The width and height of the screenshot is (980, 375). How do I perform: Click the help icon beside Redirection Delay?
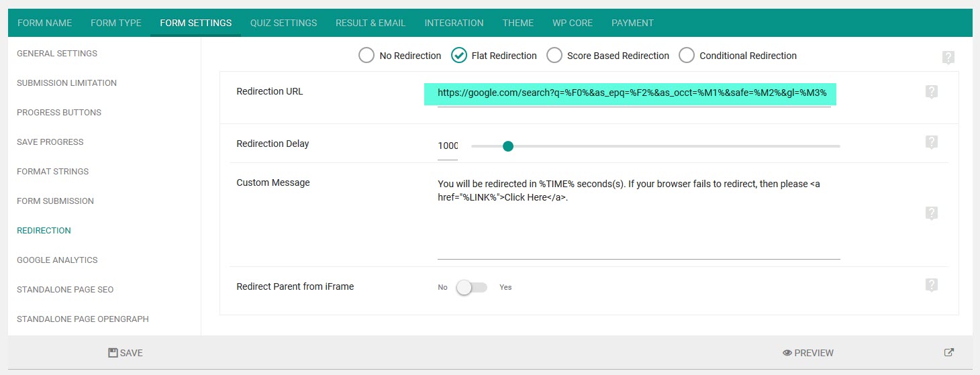tap(931, 142)
